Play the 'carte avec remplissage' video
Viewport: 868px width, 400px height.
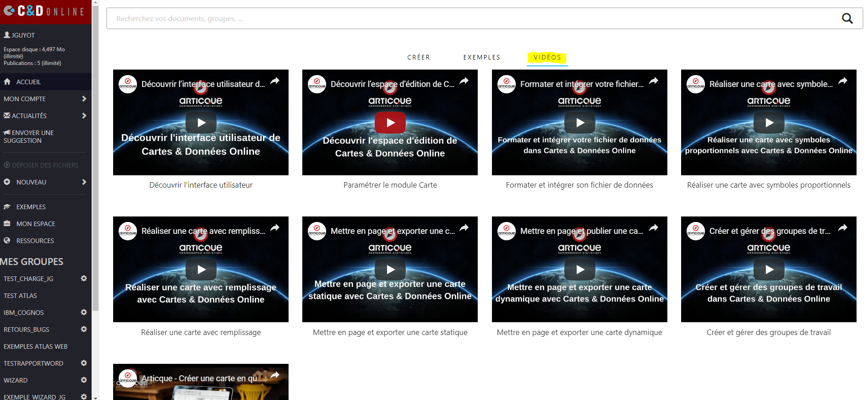(201, 269)
